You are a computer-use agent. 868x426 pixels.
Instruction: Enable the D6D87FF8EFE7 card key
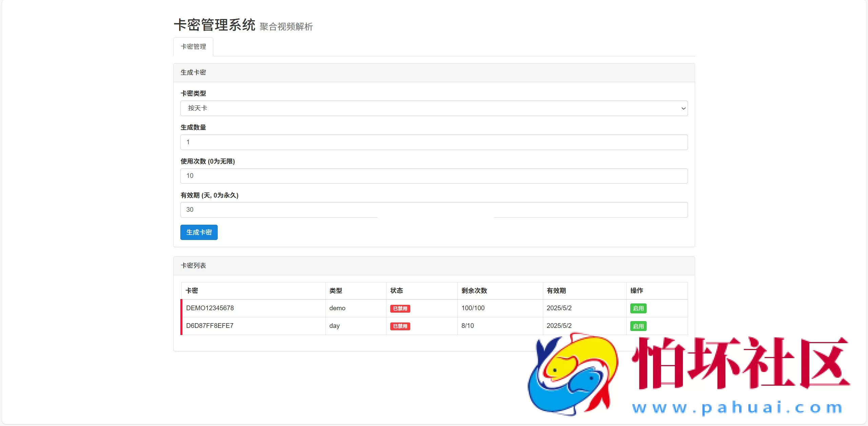pyautogui.click(x=638, y=326)
